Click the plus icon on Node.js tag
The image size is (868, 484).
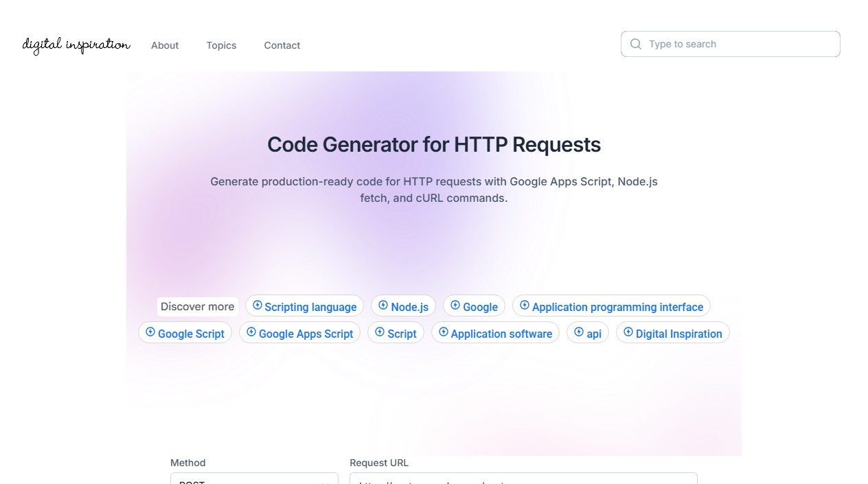[382, 306]
